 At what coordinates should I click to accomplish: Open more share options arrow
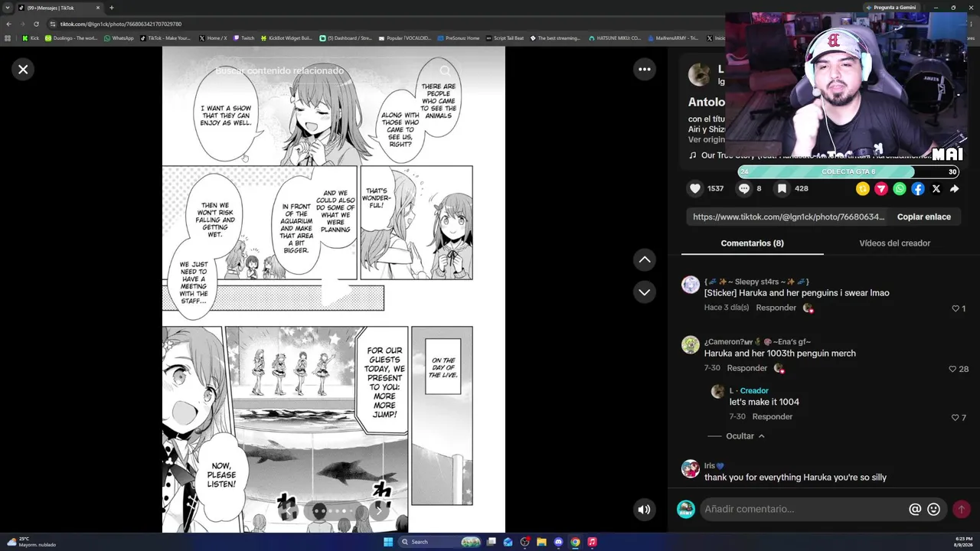(x=955, y=189)
